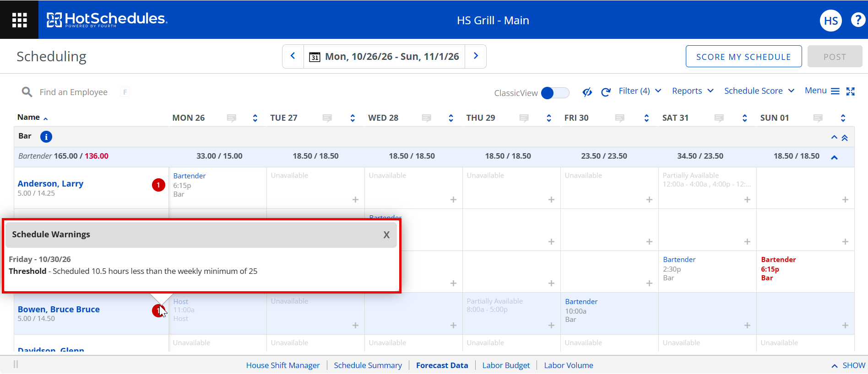
Task: Collapse all sections double chevron
Action: 845,138
